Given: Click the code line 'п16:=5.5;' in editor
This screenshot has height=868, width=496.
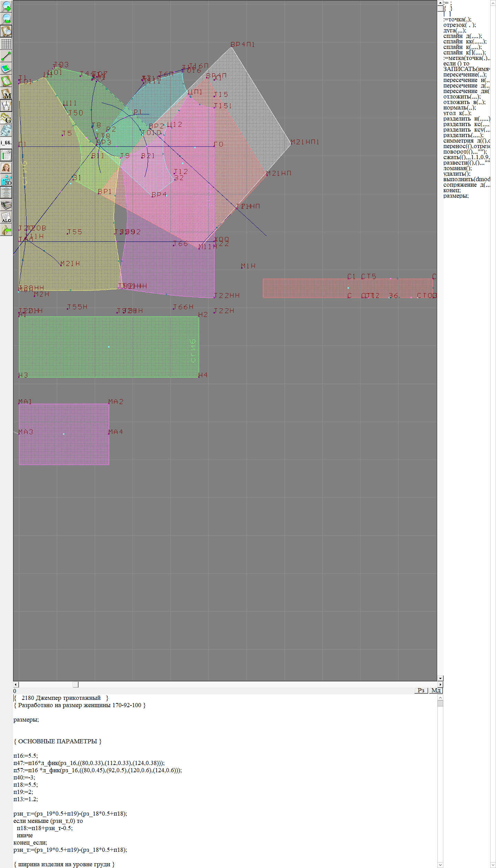Looking at the screenshot, I should [25, 756].
